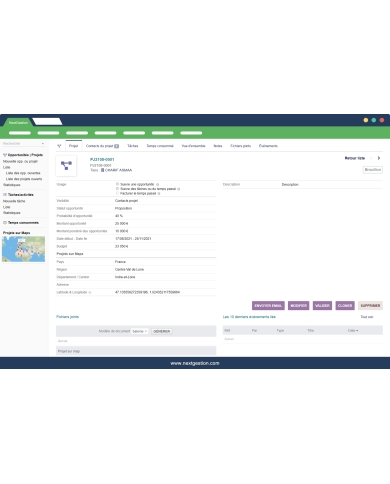Select the Projet tab
The width and height of the screenshot is (390, 484).
[73, 146]
